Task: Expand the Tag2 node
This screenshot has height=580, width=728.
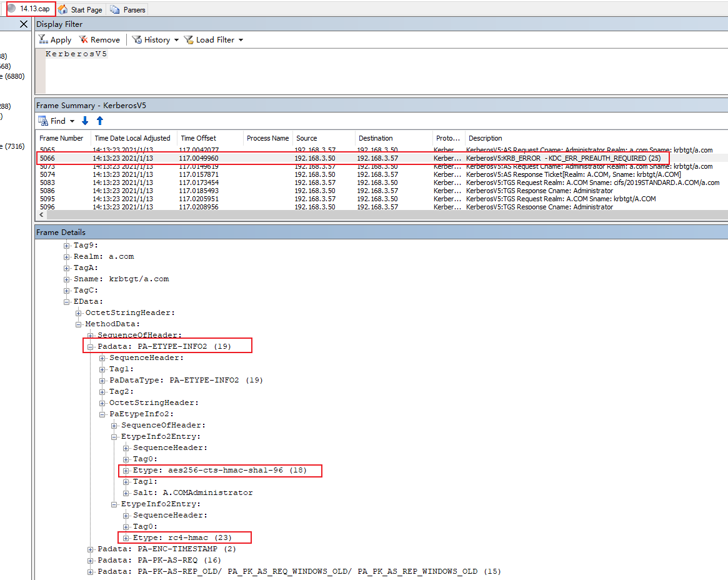Action: [102, 392]
